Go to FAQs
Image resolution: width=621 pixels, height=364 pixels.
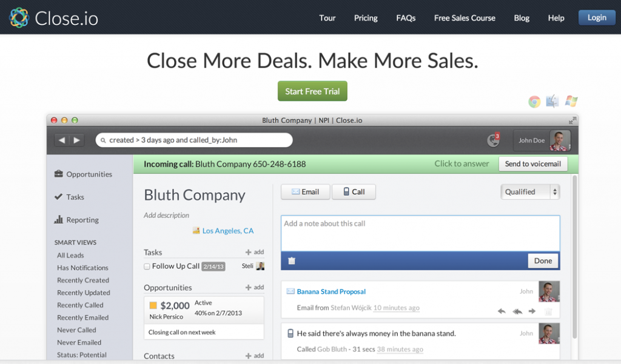click(x=406, y=18)
